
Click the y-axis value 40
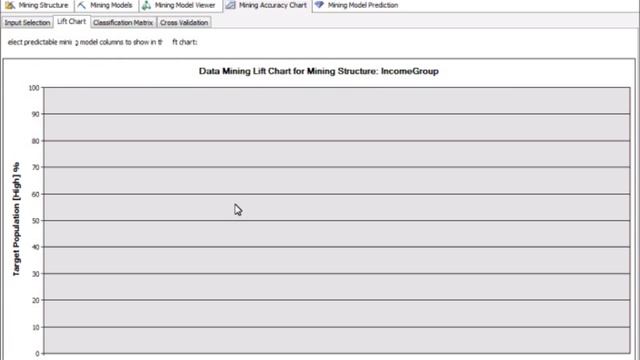click(x=36, y=247)
